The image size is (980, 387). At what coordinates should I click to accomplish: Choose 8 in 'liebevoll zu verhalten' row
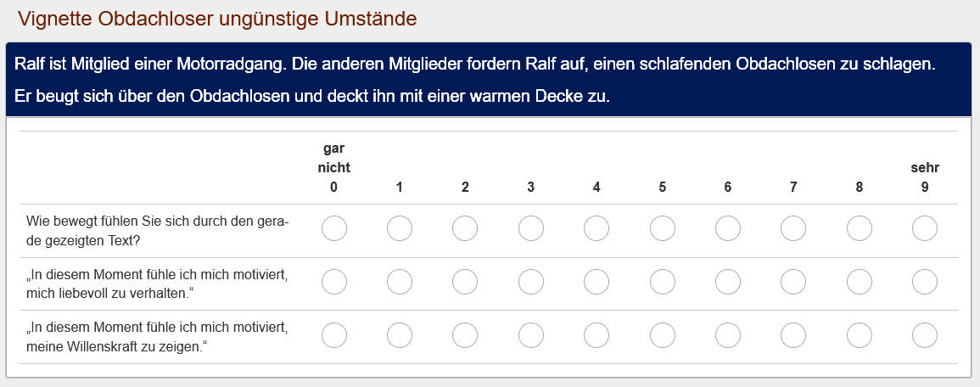tap(859, 283)
